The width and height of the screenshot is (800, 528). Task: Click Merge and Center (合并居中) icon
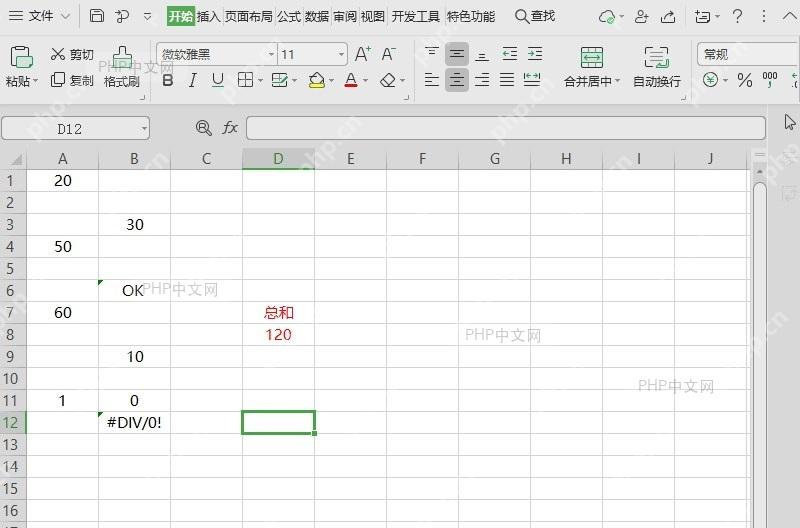point(592,57)
